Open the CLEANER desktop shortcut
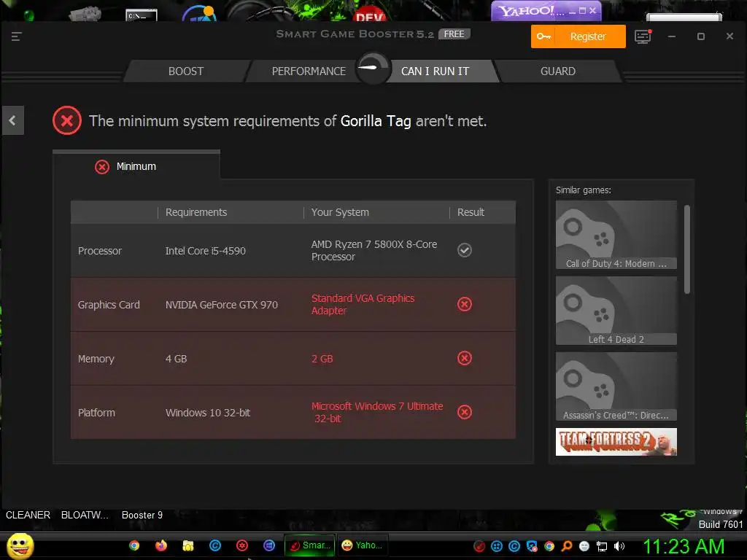Image resolution: width=747 pixels, height=560 pixels. click(28, 516)
